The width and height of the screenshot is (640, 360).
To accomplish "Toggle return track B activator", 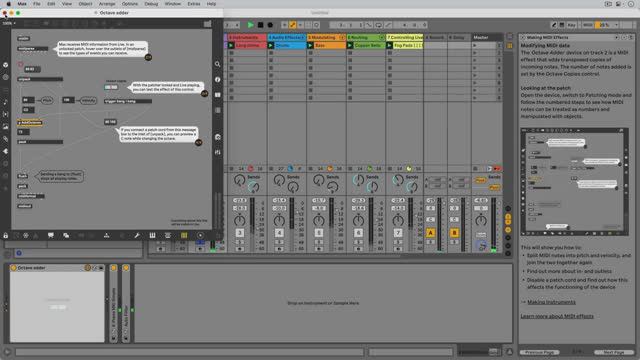I will [454, 233].
